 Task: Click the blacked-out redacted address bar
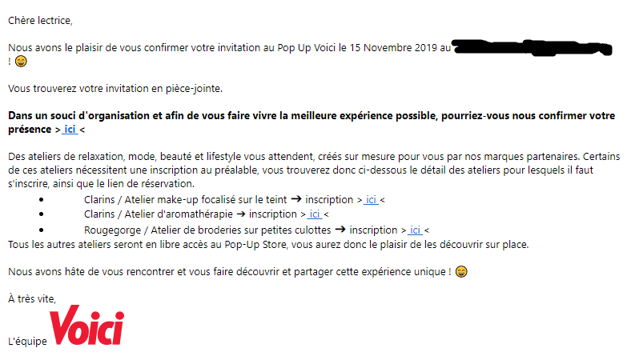(532, 46)
